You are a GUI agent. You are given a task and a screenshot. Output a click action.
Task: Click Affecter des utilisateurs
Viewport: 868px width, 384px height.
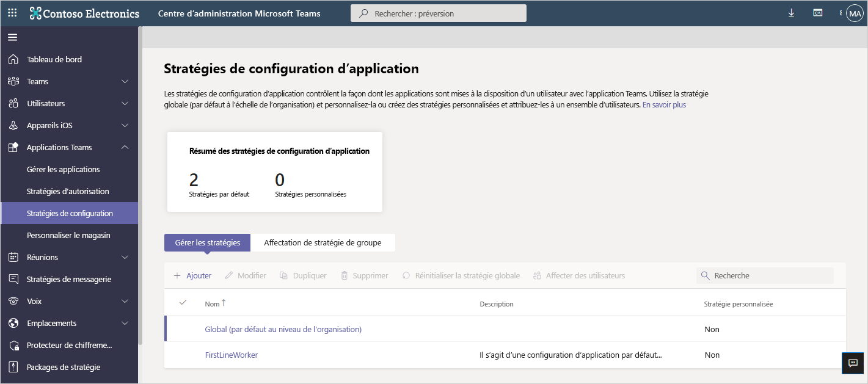tap(578, 275)
